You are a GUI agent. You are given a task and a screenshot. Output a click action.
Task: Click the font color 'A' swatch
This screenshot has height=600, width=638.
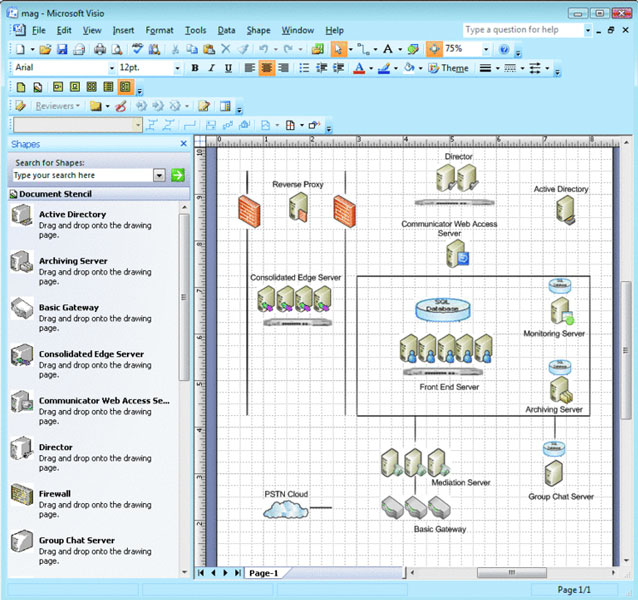(x=357, y=68)
